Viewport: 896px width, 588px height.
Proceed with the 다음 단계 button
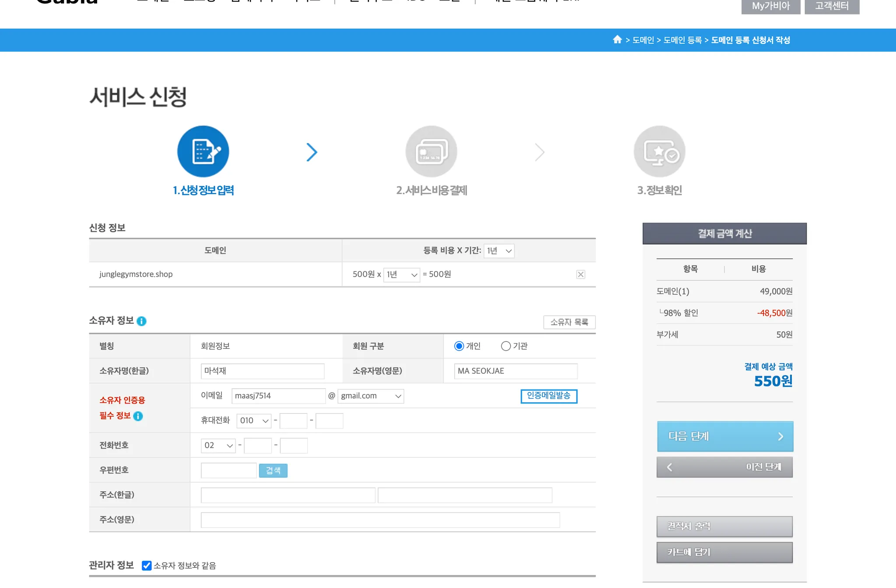[x=724, y=436]
